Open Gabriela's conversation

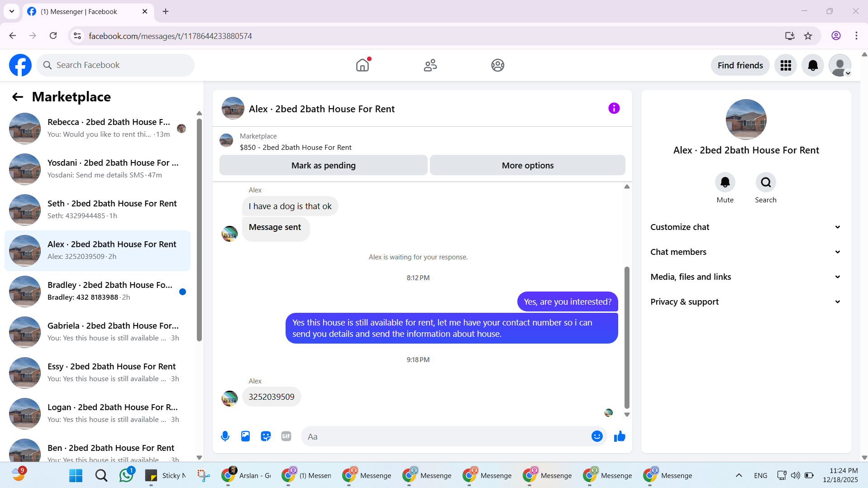coord(97,332)
